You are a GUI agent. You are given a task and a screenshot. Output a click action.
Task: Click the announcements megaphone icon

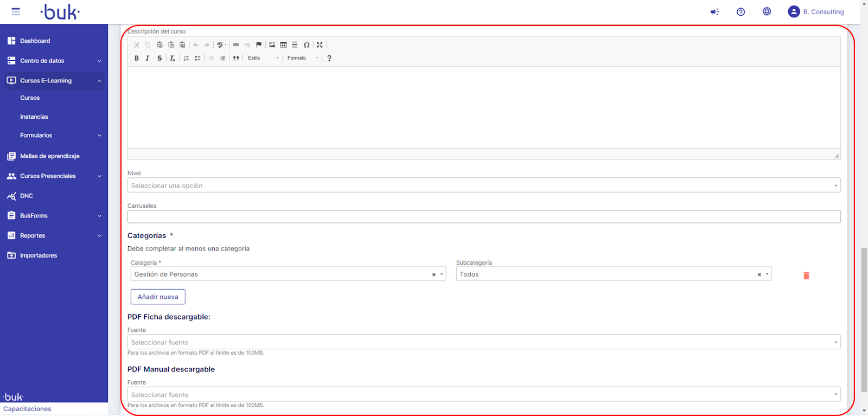point(714,11)
